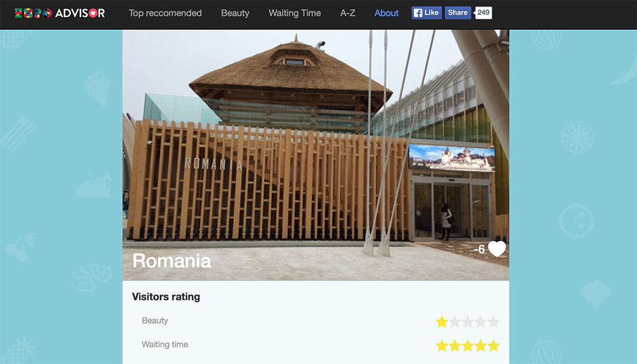Click the Romania pavilion title text

click(x=172, y=261)
